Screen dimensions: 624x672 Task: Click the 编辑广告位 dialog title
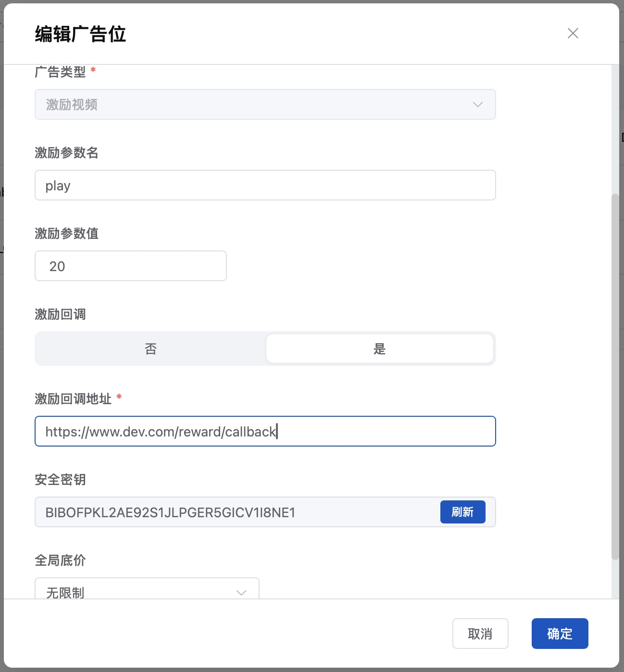(x=80, y=34)
